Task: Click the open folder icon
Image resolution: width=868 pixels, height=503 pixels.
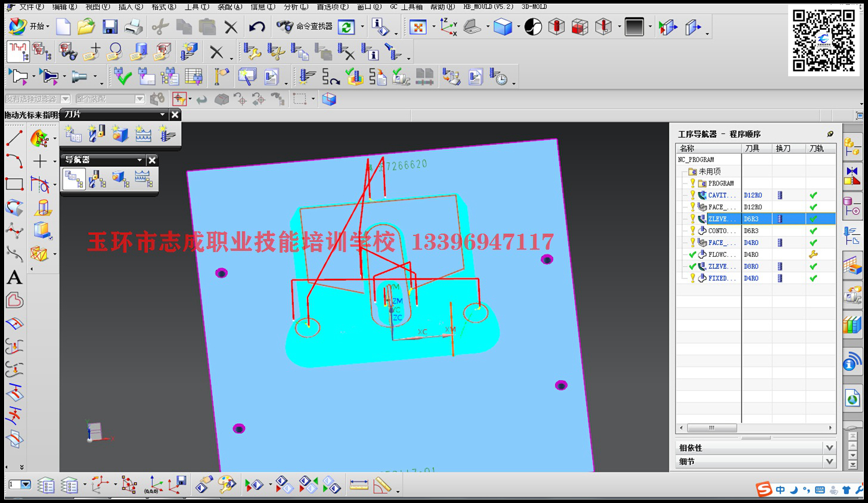Action: pos(86,26)
